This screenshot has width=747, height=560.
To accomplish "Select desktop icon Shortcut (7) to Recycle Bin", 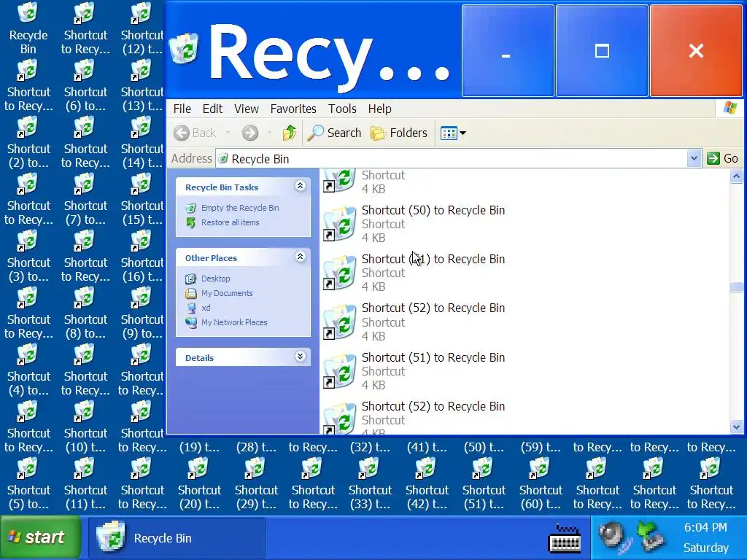I will (x=85, y=199).
